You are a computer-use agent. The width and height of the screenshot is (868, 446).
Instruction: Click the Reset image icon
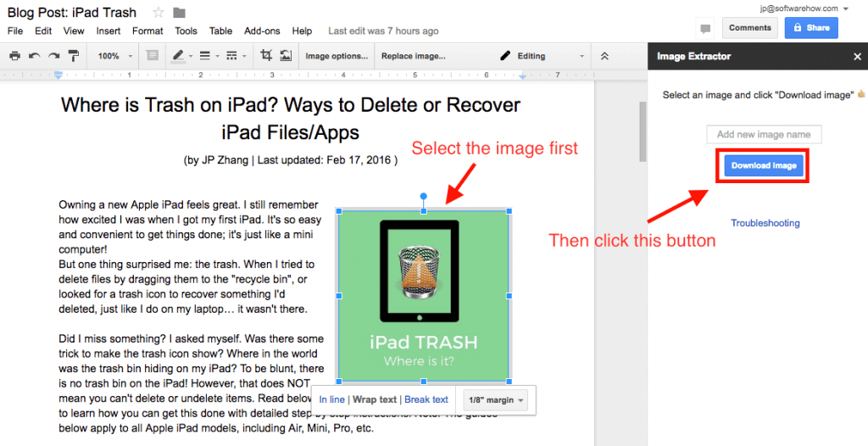tap(286, 55)
